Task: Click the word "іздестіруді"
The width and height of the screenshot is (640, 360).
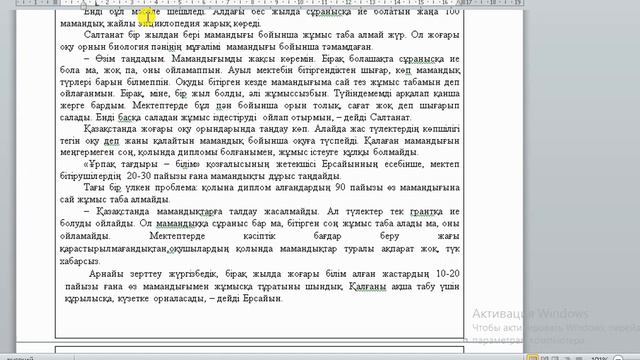Action: pos(235,118)
